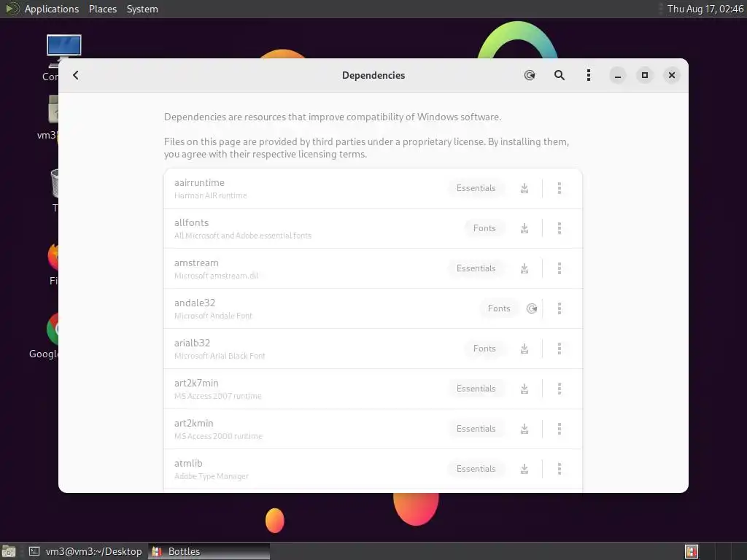Open Firefox icon on the desktop
747x560 pixels.
click(53, 256)
